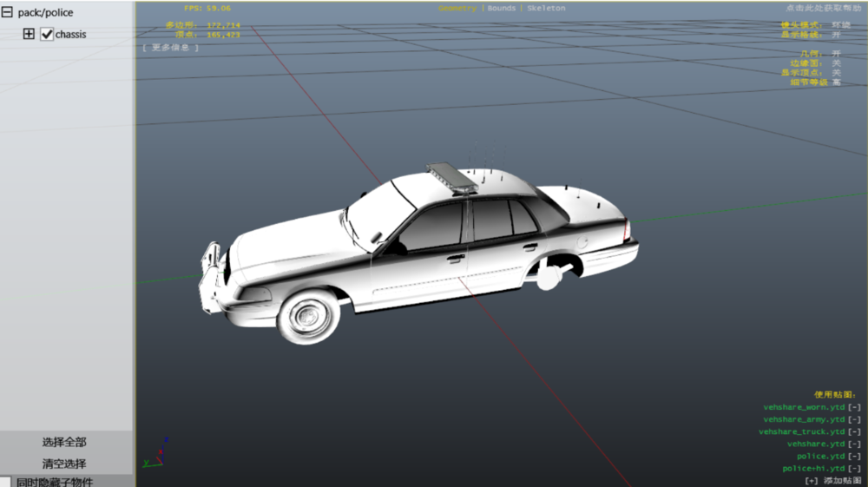
Task: Click vehshare_worn.ytd texture name
Action: pyautogui.click(x=804, y=407)
